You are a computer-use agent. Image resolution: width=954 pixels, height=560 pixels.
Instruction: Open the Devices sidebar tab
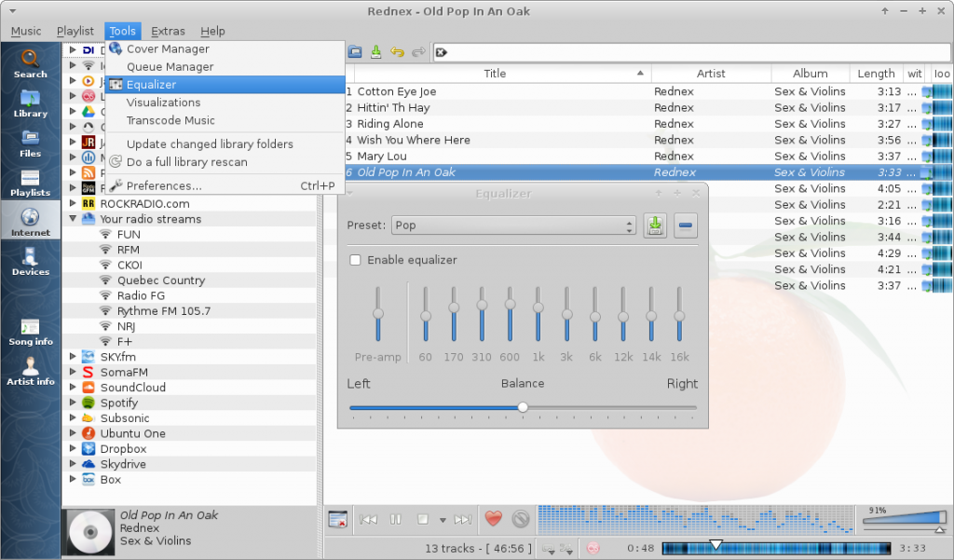30,262
